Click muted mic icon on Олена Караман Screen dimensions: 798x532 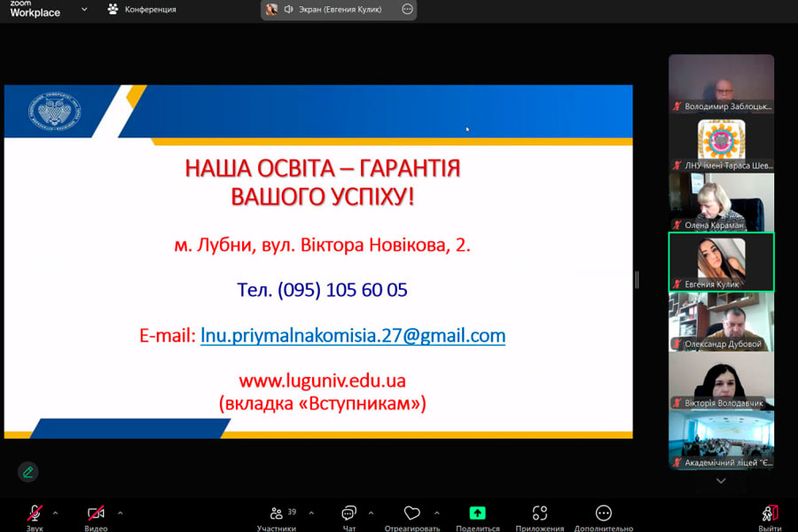677,224
